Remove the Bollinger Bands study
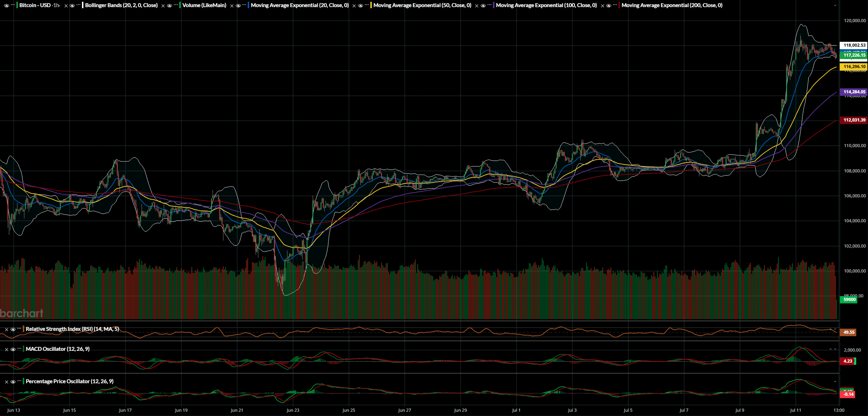 66,6
